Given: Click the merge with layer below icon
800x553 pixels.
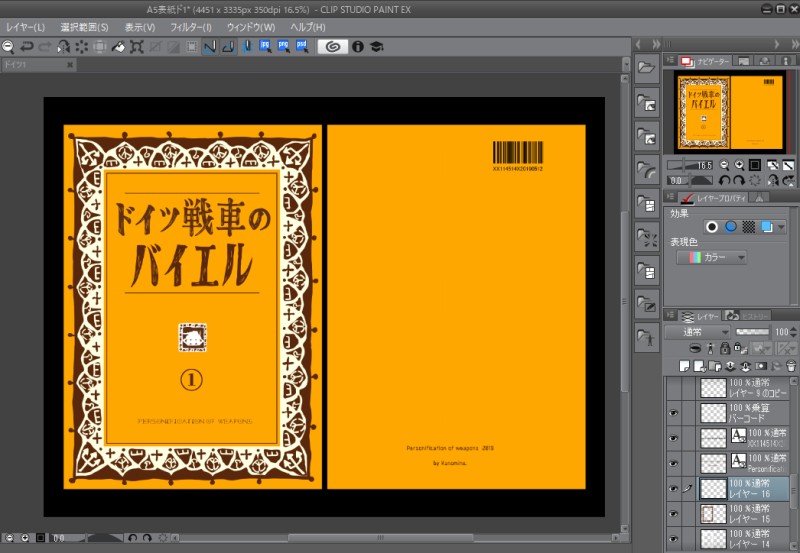Looking at the screenshot, I should click(745, 366).
